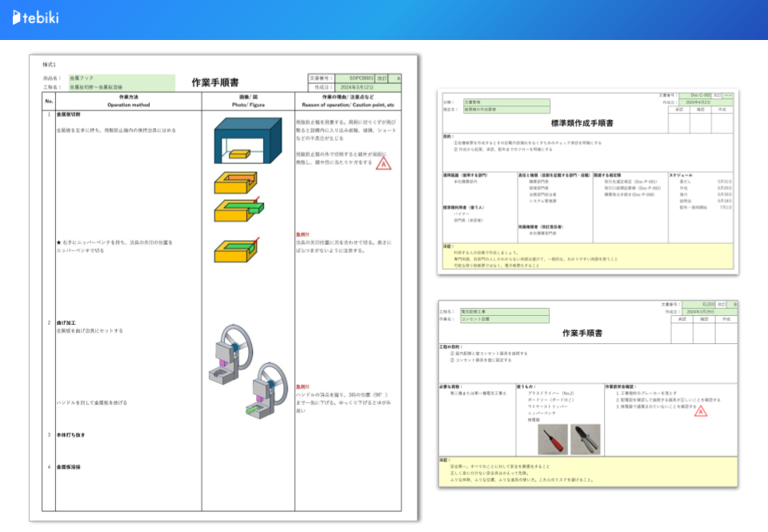Click the 7月1日 schedule date

coord(726,208)
